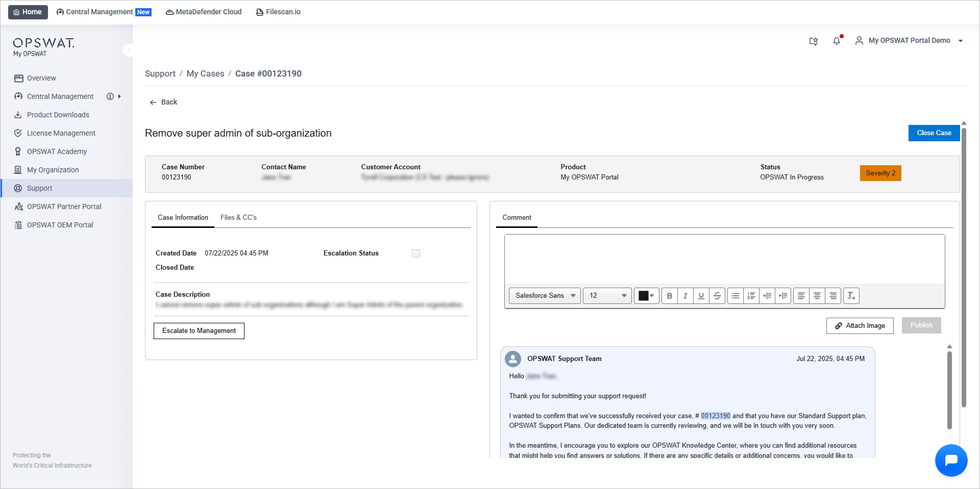This screenshot has height=489, width=980.
Task: Click the highlighted case number 00123190 in comment
Action: point(716,416)
